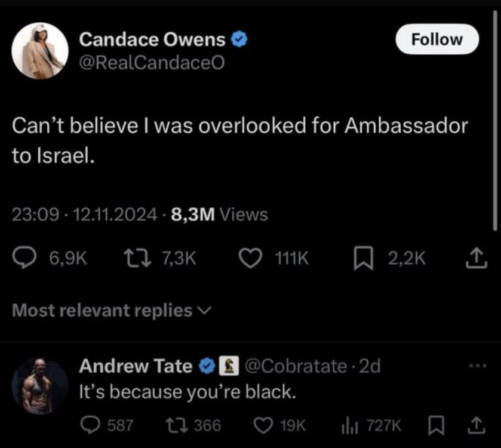Screen dimensions: 501x448
Task: Share Andrew Tate's reply
Action: coord(477,425)
